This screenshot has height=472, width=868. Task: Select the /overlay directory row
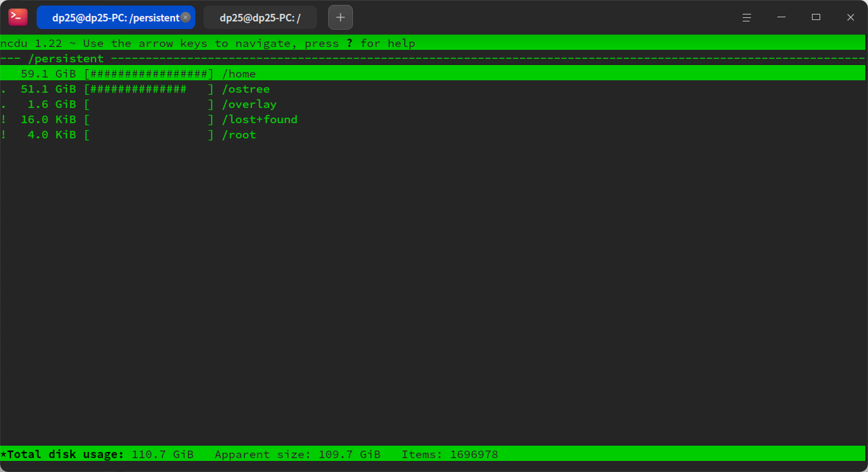433,104
